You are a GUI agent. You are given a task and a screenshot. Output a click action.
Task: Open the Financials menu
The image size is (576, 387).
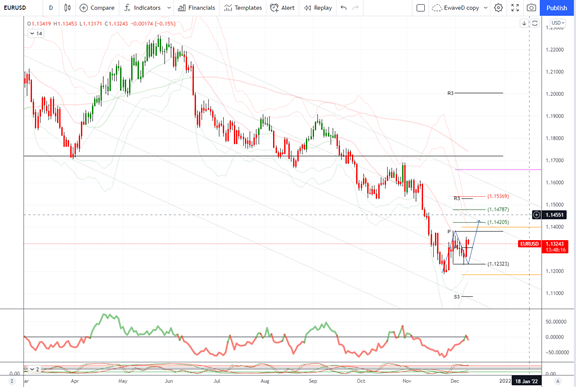tap(197, 8)
